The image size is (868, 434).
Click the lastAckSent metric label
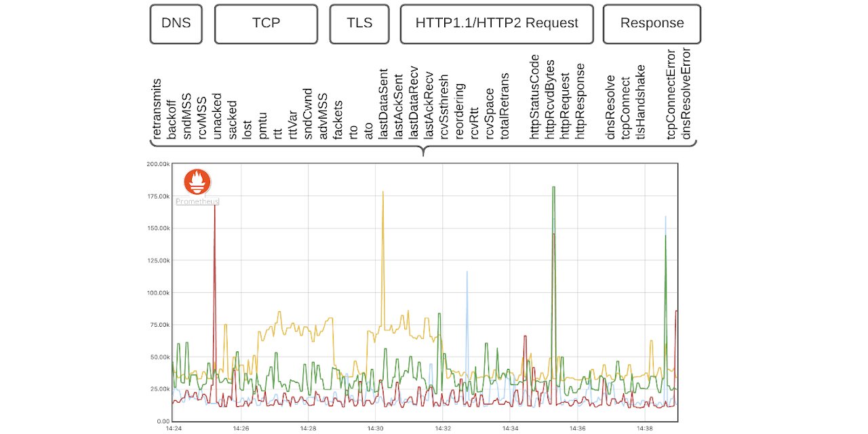click(398, 106)
